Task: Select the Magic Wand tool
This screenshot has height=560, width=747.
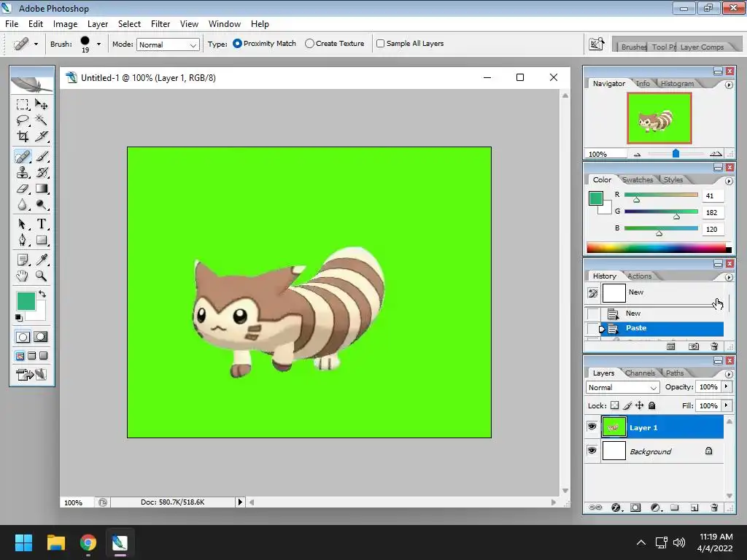Action: coord(42,120)
